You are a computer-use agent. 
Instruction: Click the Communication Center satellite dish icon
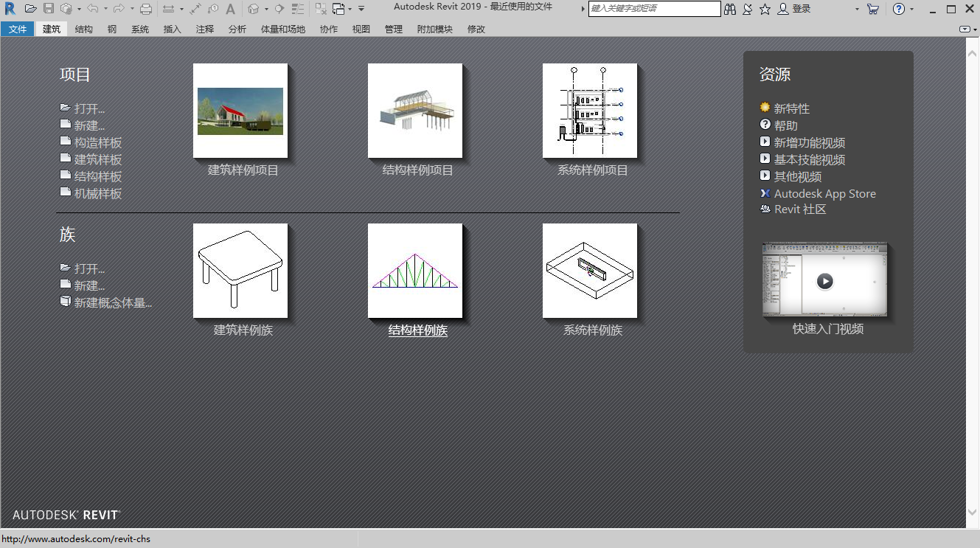click(x=748, y=9)
